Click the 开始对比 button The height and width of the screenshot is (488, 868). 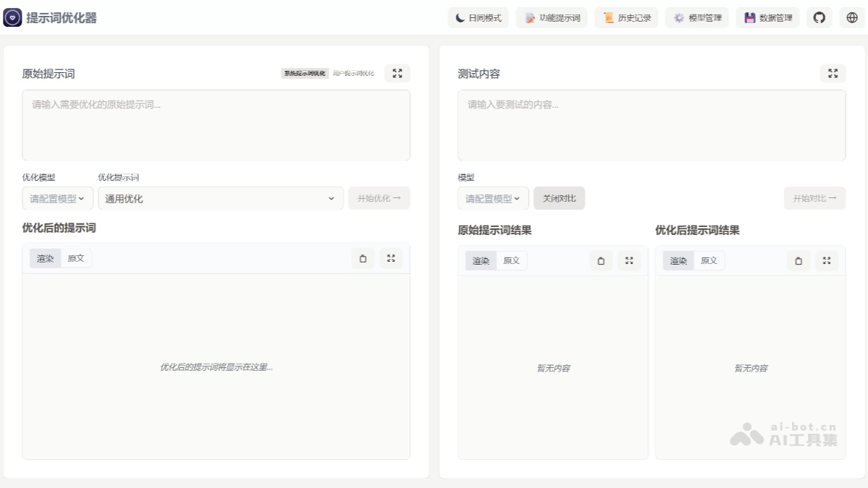tap(814, 197)
